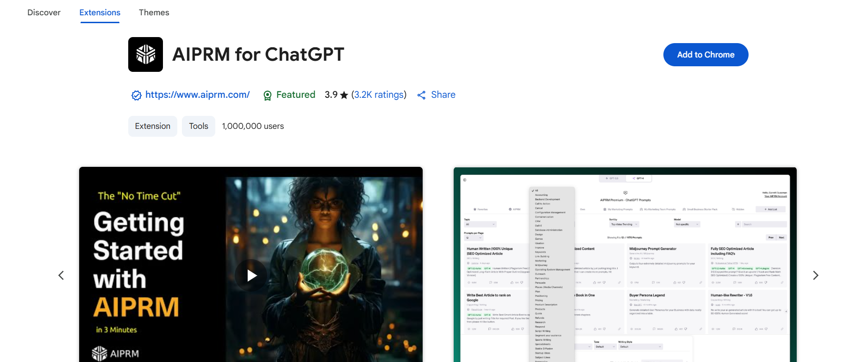This screenshot has height=362, width=868.
Task: Switch to the Extensions tab
Action: 100,13
